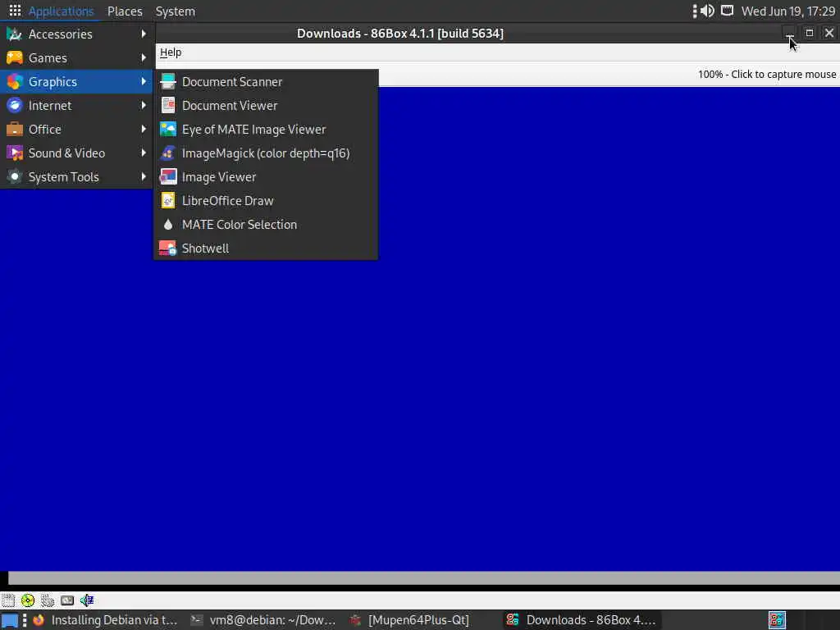
Task: Open the System menu
Action: (x=176, y=11)
